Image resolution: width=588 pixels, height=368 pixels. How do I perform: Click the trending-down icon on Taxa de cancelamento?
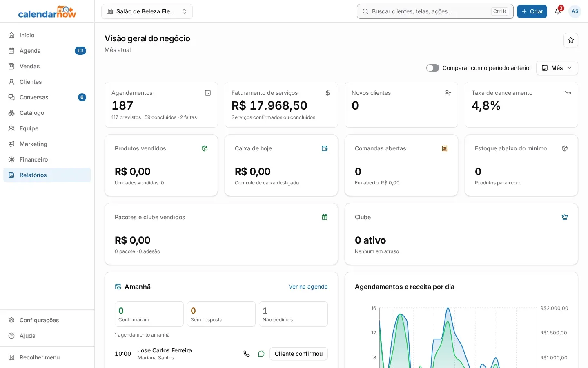click(568, 93)
